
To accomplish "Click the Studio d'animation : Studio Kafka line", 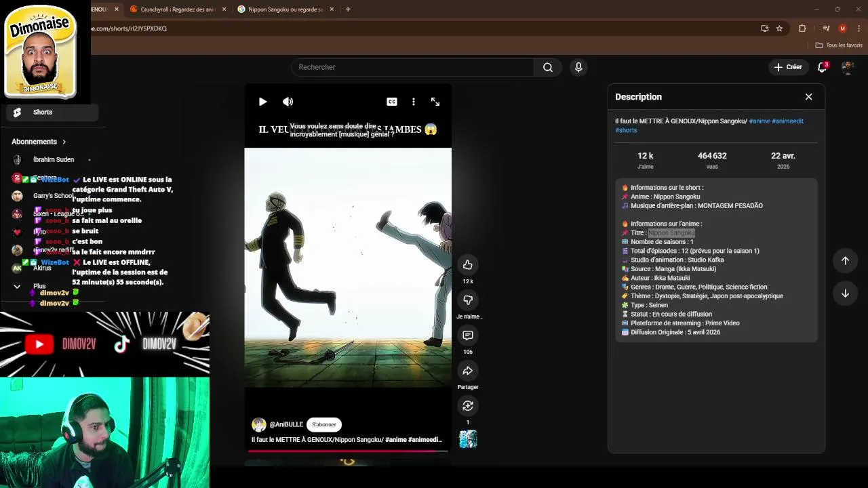I will [x=673, y=260].
